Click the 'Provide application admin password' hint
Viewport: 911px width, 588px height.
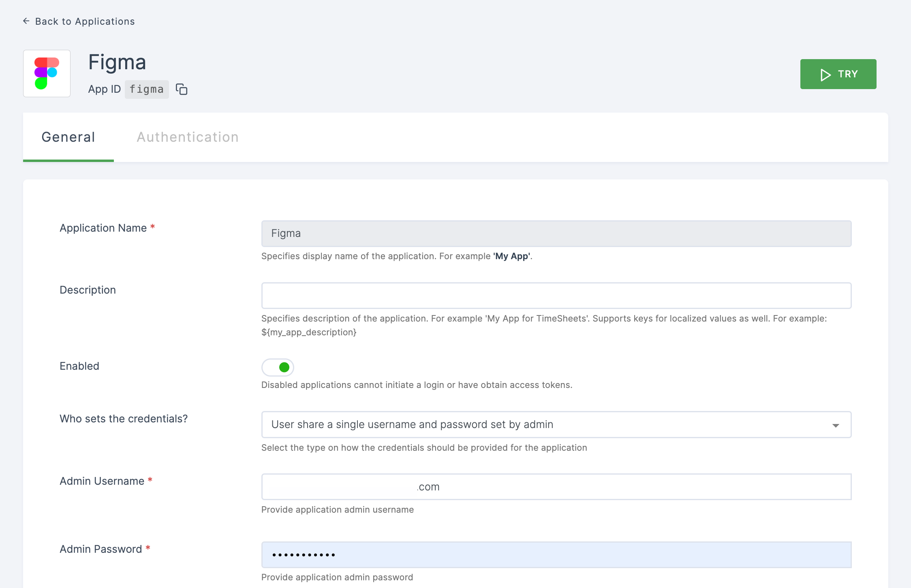coord(337,577)
